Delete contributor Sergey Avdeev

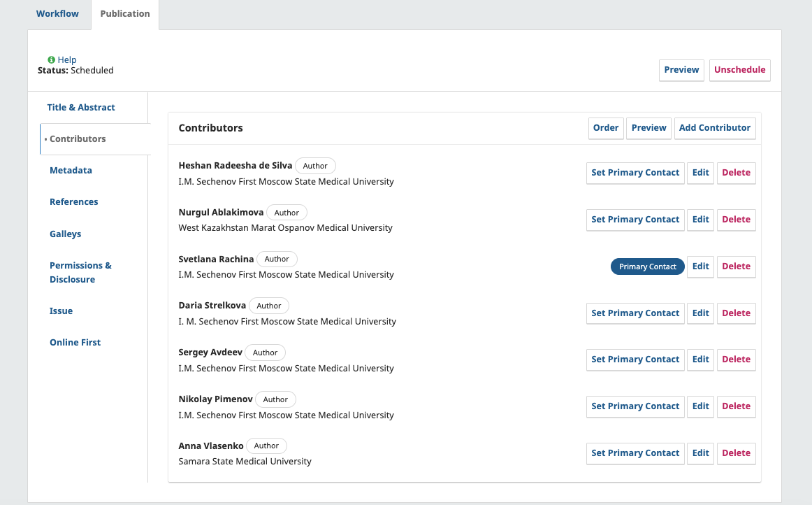coord(736,360)
